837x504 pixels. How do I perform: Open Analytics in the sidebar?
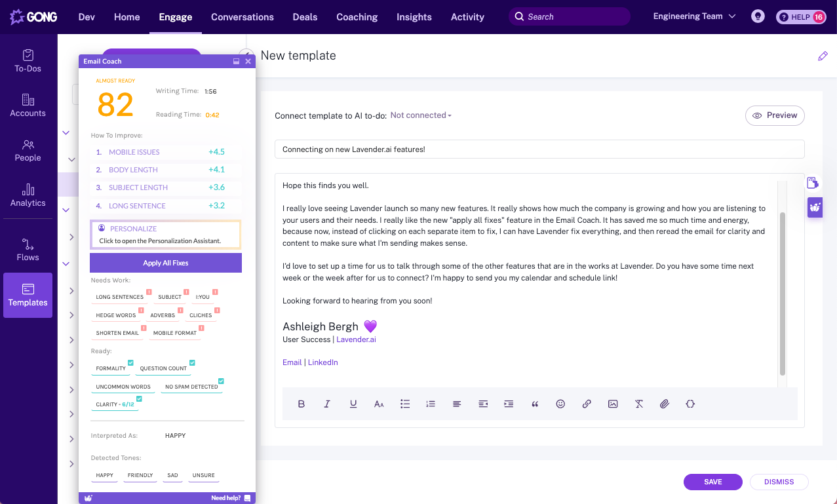[28, 195]
